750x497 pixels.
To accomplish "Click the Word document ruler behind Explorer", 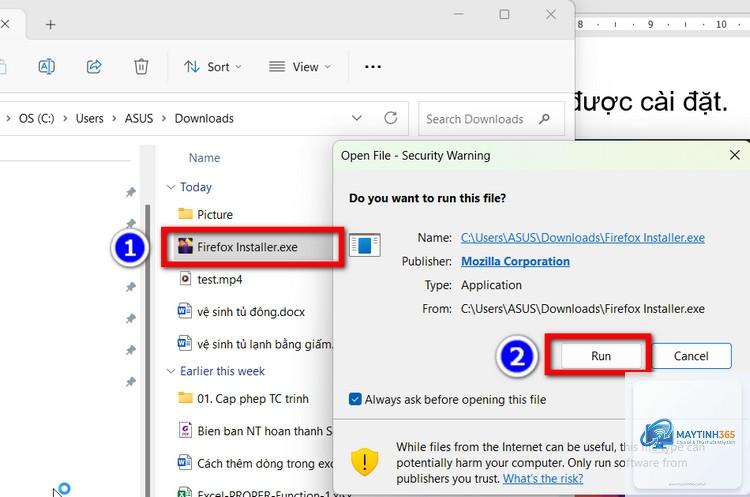I will tap(662, 24).
